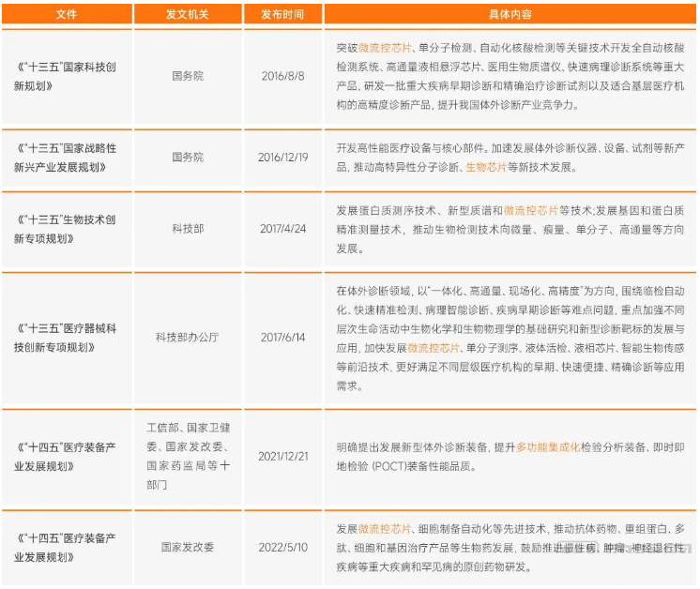This screenshot has width=700, height=589.
Task: Click orange 微流控芯片 in the 2017/4/24 row
Action: click(530, 211)
